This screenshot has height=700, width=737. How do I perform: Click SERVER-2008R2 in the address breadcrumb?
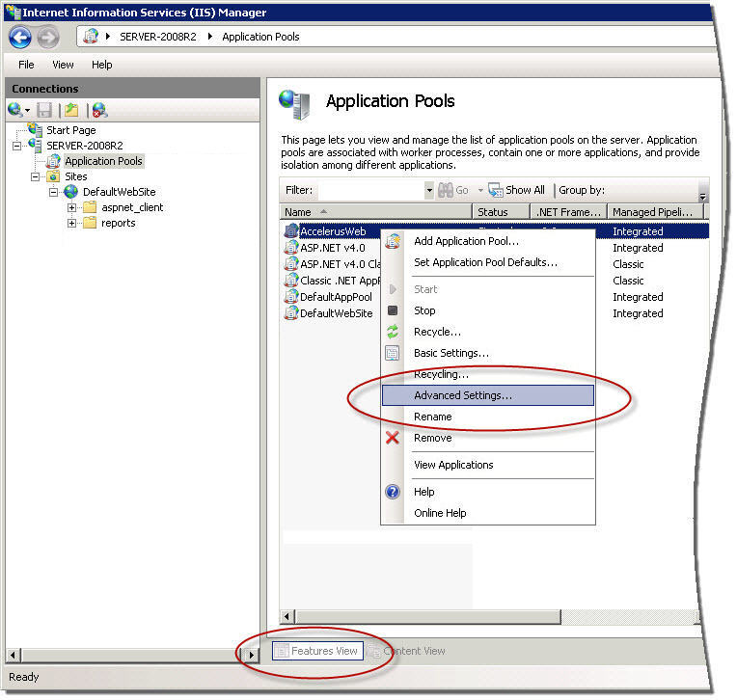click(158, 37)
